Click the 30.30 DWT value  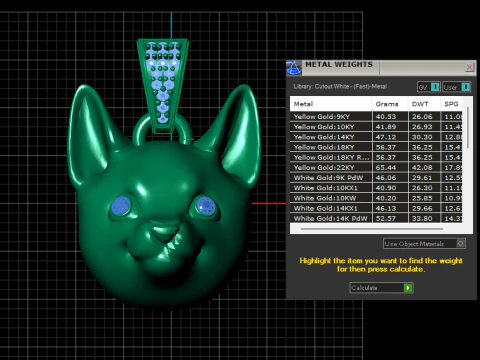coord(422,137)
